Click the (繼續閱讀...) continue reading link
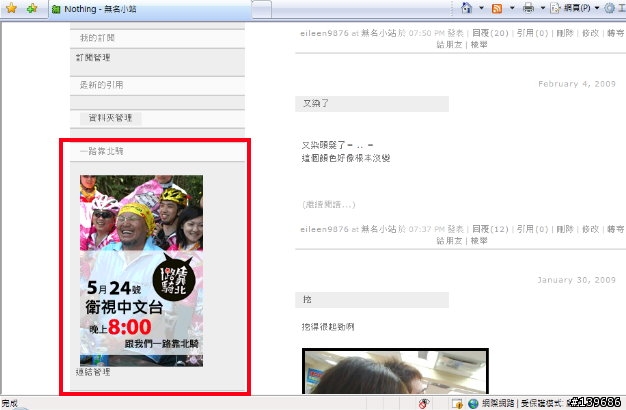Viewport: 626px width, 410px height. (x=329, y=205)
